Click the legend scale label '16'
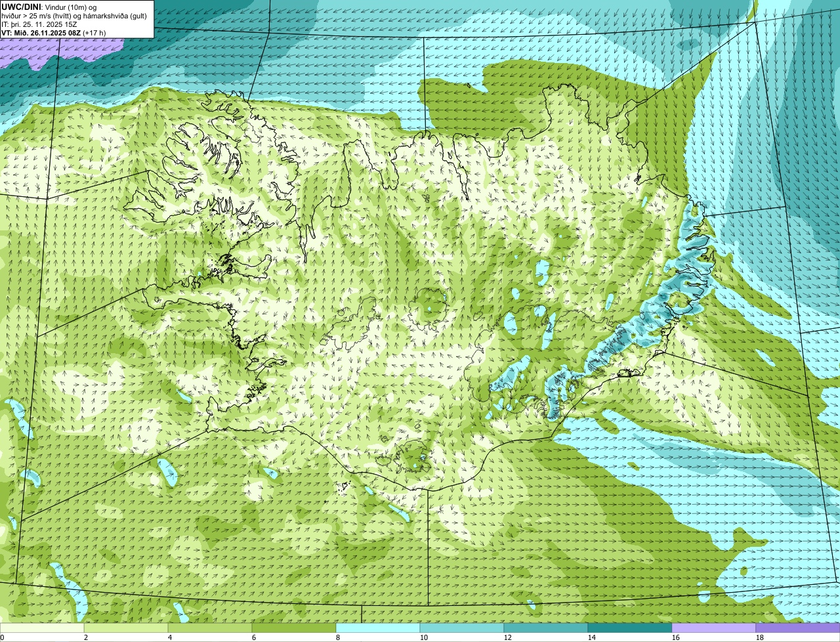The width and height of the screenshot is (840, 642). (676, 637)
